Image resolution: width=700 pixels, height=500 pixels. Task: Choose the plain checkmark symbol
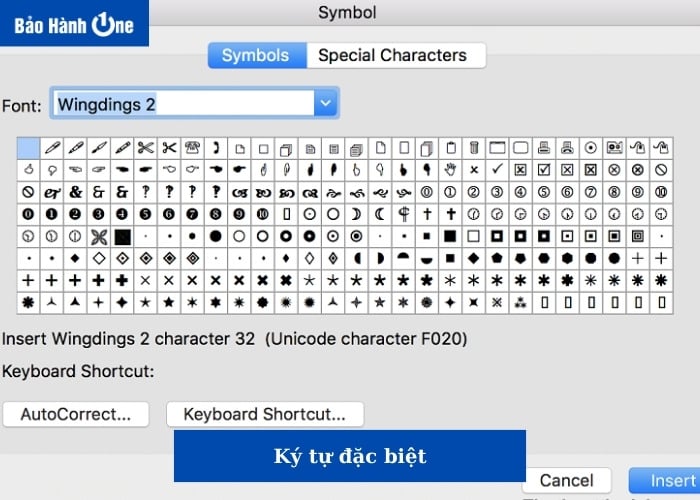point(497,169)
